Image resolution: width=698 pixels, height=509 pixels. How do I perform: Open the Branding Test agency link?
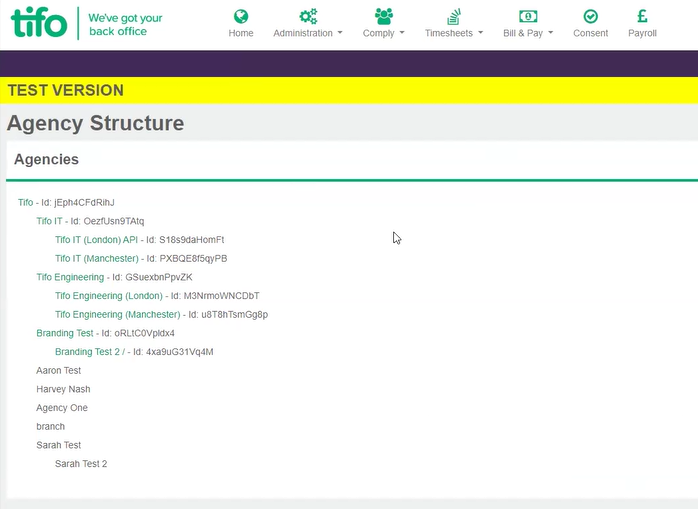[65, 333]
